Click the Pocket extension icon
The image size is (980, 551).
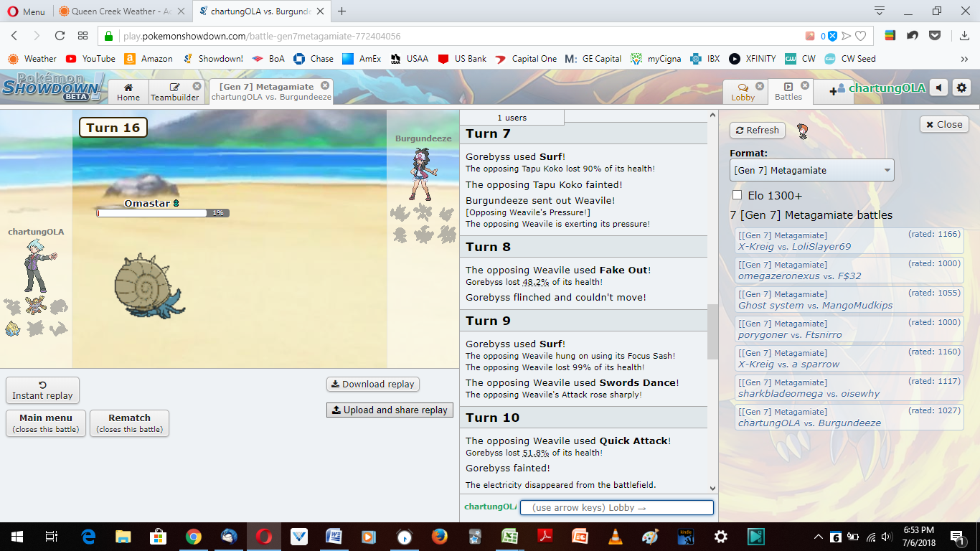(935, 36)
